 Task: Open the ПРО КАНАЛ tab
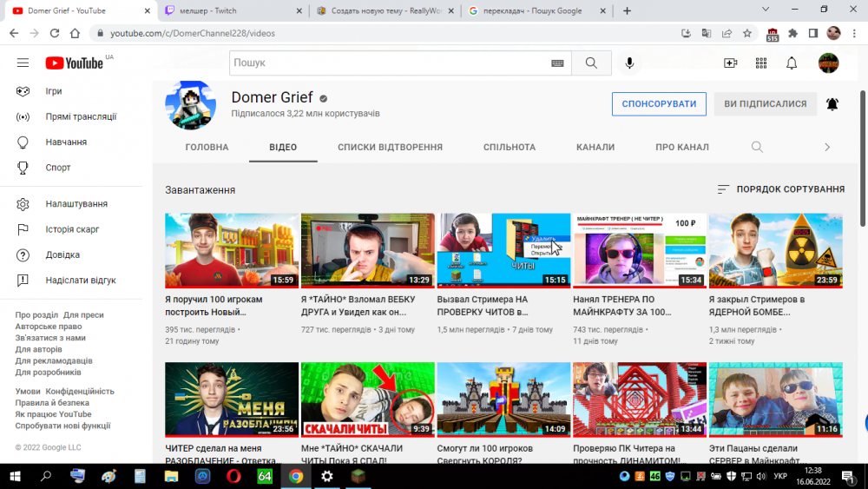click(x=682, y=148)
